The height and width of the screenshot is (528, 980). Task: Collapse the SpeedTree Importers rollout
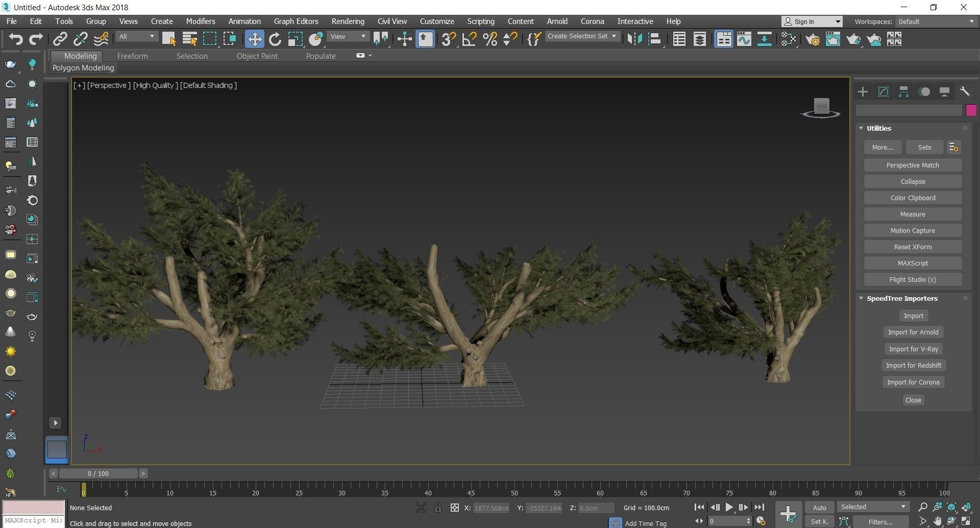pyautogui.click(x=861, y=298)
